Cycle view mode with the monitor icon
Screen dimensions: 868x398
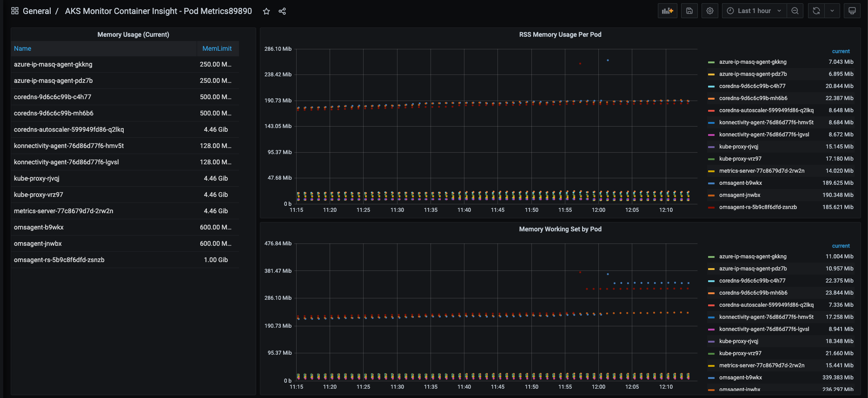[852, 11]
